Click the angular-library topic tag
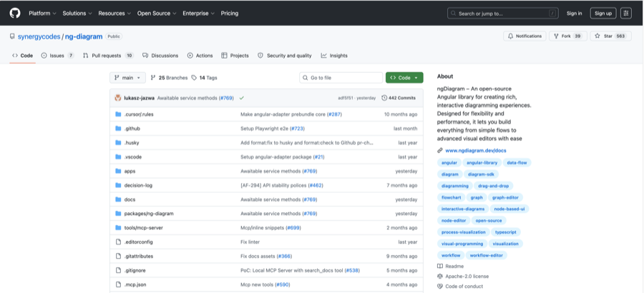644x293 pixels. [x=482, y=163]
